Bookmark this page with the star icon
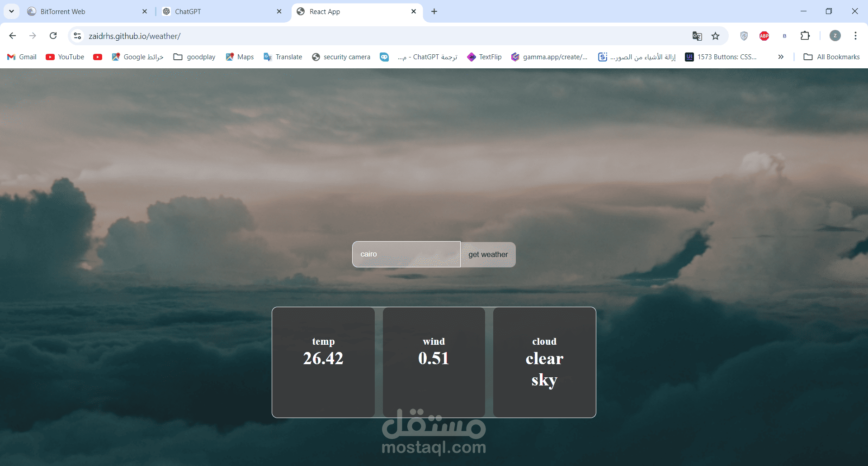The width and height of the screenshot is (868, 466). pos(715,36)
